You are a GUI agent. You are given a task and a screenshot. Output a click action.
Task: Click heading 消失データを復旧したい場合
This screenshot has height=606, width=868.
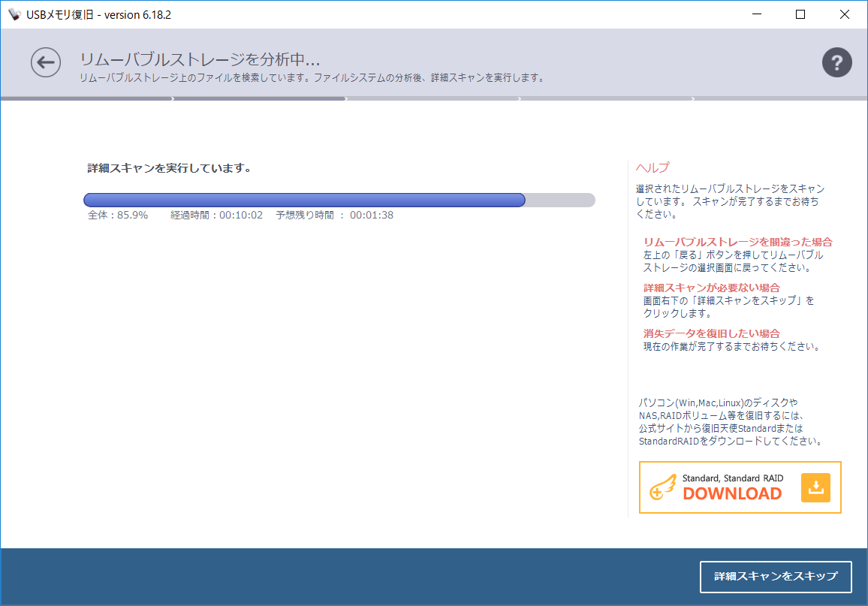click(711, 333)
